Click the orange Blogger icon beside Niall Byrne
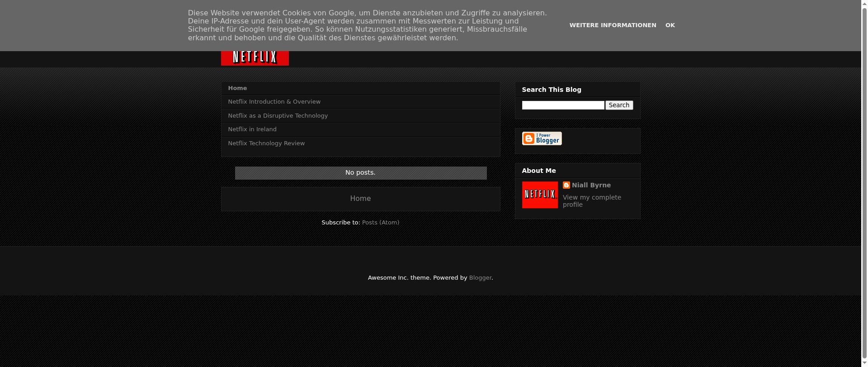The height and width of the screenshot is (367, 868). (x=566, y=185)
